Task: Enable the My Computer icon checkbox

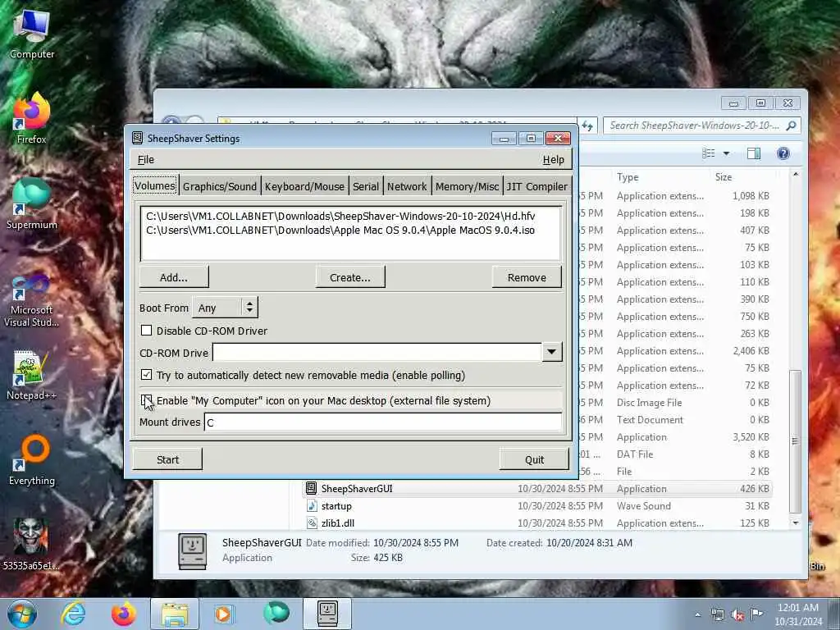Action: [146, 400]
